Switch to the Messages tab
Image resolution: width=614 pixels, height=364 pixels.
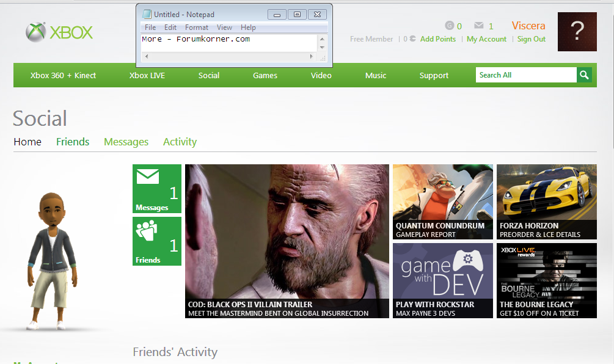[x=126, y=142]
